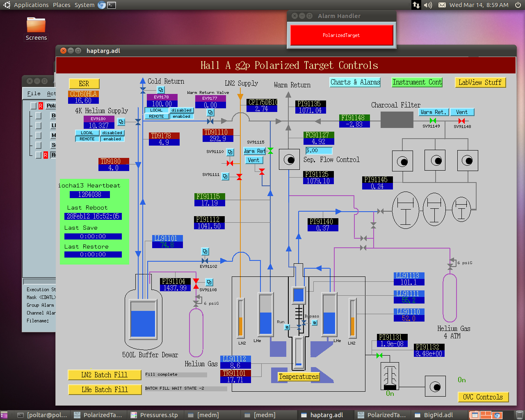Click the Sep. Flow Control pump symbol

click(289, 160)
